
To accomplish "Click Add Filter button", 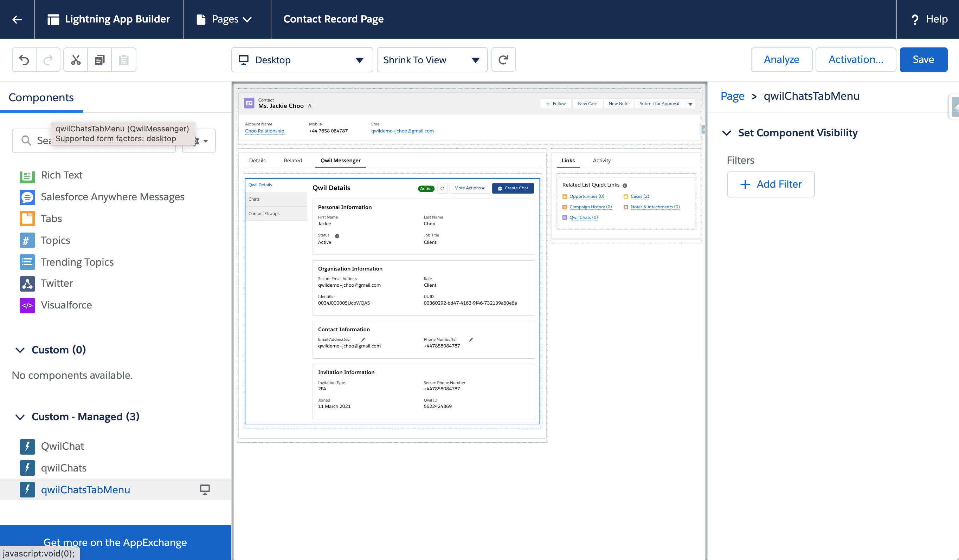I will pos(771,184).
